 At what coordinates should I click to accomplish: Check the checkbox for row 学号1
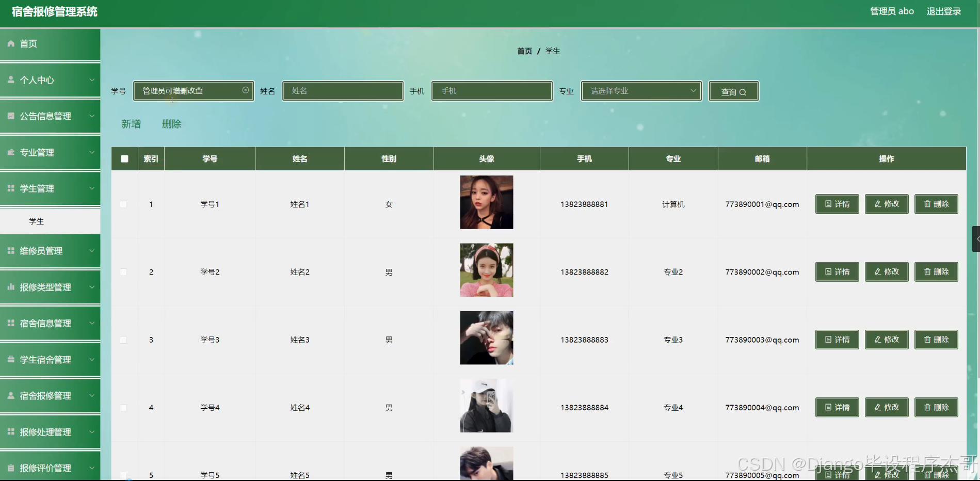coord(123,204)
